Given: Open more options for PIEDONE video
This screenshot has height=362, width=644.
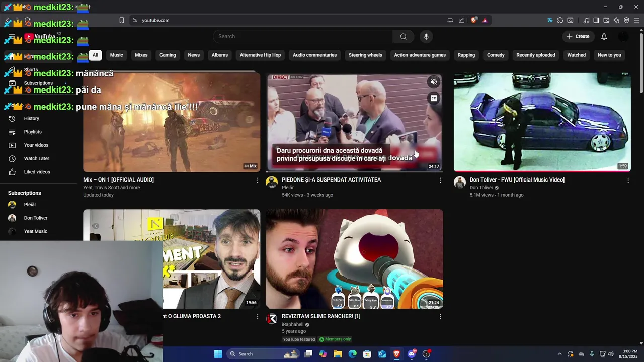Looking at the screenshot, I should pos(440,180).
